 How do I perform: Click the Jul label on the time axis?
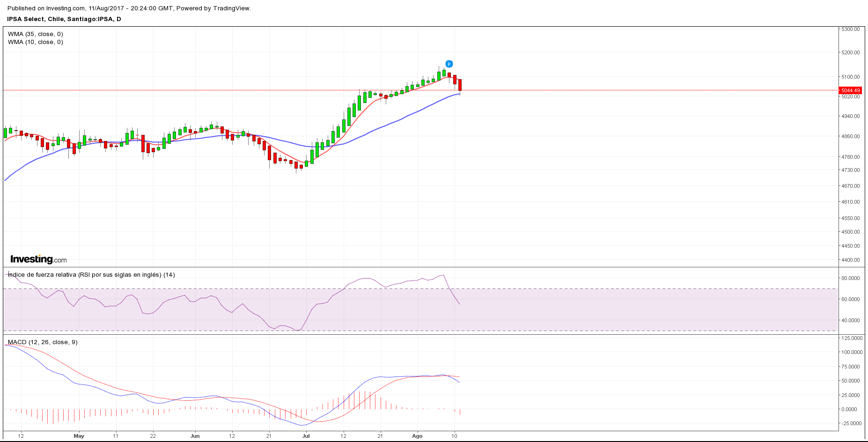[306, 436]
